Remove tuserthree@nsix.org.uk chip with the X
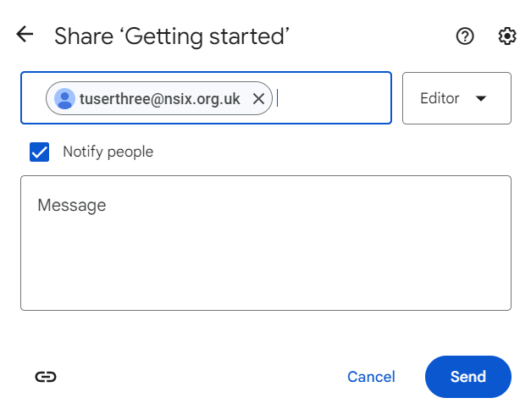The image size is (531, 420). (259, 98)
